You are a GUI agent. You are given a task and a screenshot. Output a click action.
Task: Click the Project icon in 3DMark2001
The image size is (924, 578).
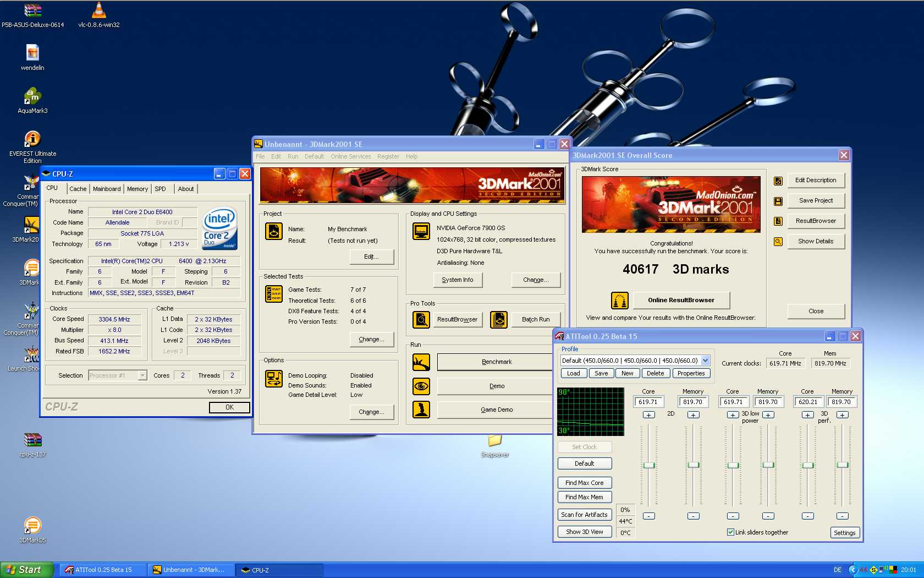coord(274,231)
